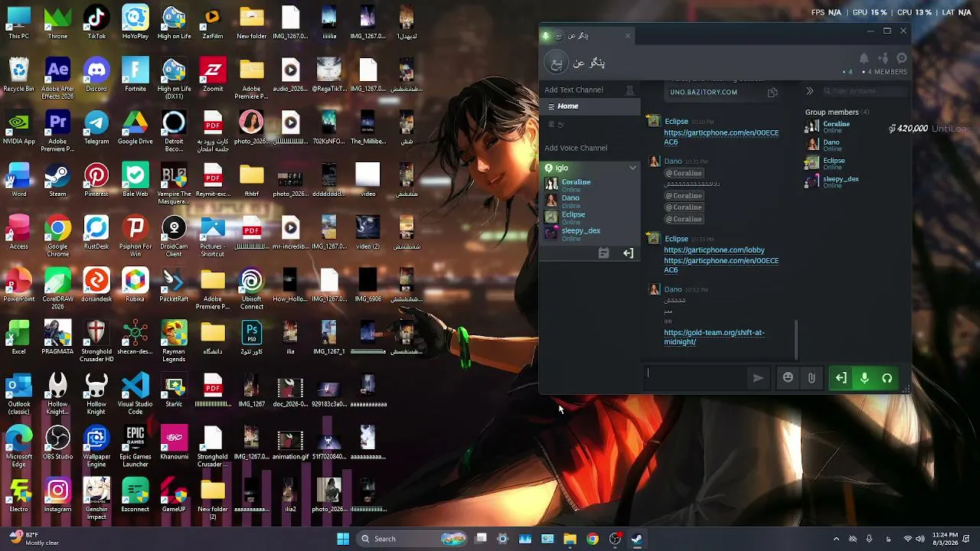Open Wallpaper Engine desktop shortcut
Viewport: 980px width, 551px height.
click(x=96, y=448)
